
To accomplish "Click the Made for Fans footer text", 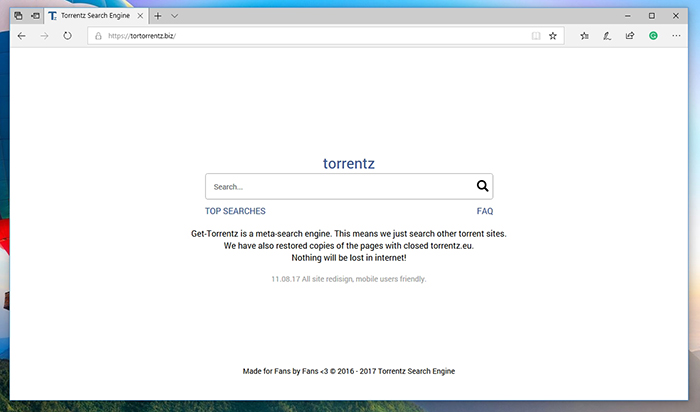I will (349, 371).
